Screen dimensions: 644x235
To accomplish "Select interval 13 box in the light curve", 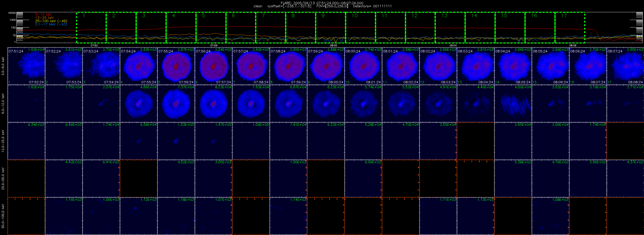I will pos(450,27).
